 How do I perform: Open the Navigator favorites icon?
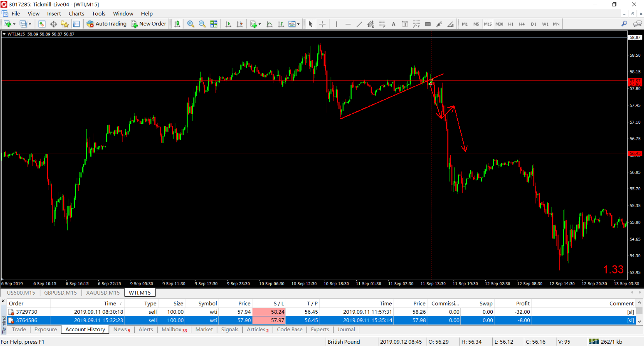(65, 24)
